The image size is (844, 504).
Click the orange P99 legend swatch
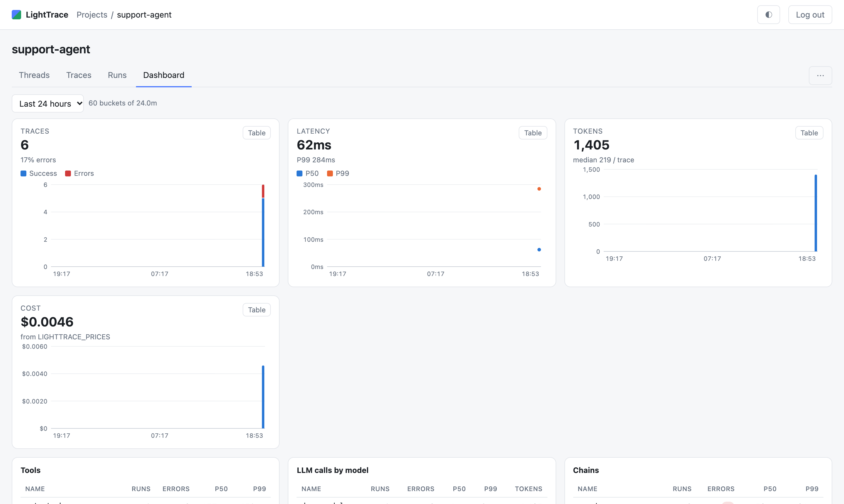click(330, 173)
